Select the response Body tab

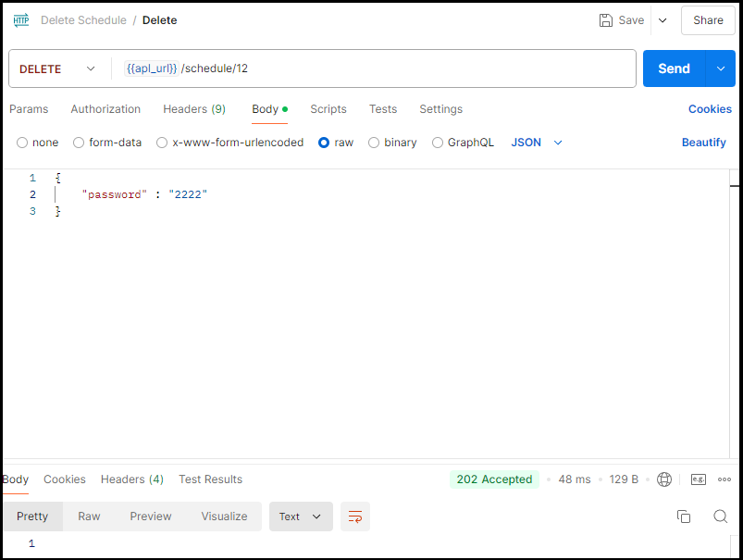click(16, 479)
